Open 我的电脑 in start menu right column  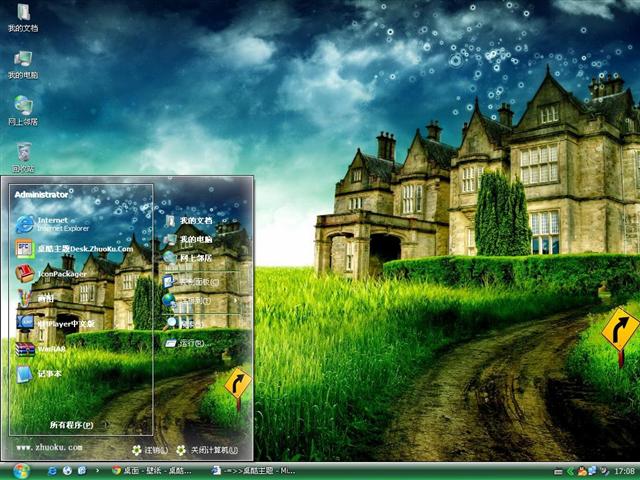click(x=188, y=239)
